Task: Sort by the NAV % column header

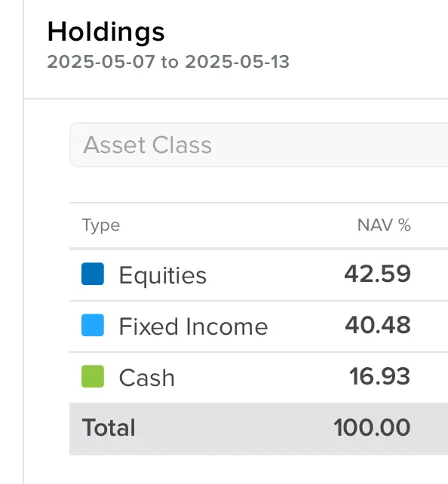Action: pyautogui.click(x=384, y=225)
